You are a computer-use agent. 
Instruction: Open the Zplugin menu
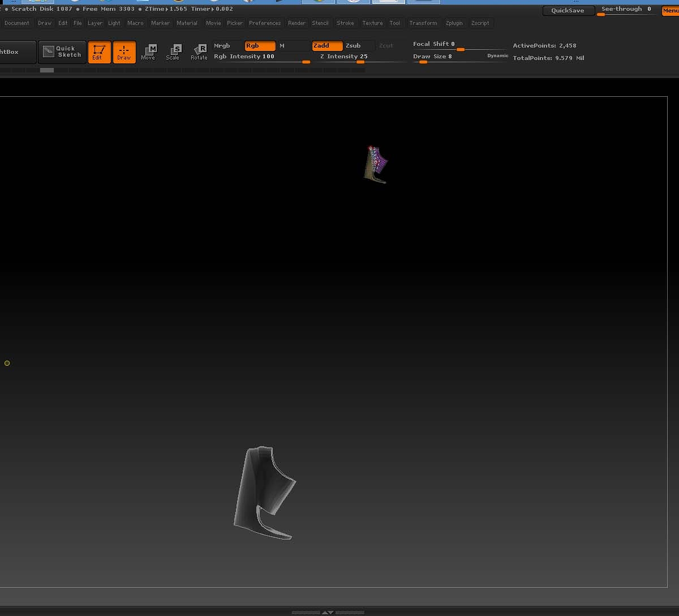point(454,23)
